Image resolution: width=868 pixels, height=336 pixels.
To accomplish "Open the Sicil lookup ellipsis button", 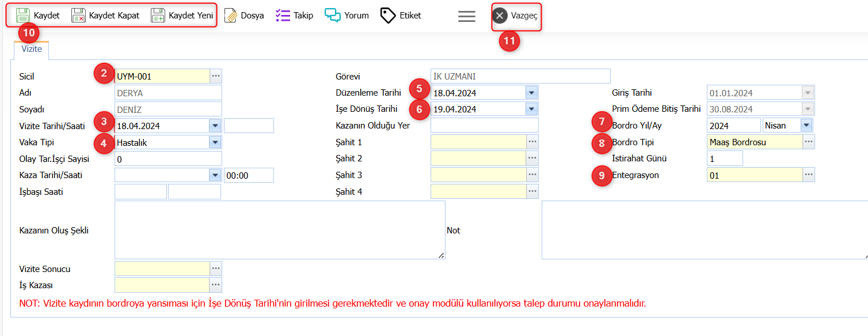I will click(x=216, y=76).
